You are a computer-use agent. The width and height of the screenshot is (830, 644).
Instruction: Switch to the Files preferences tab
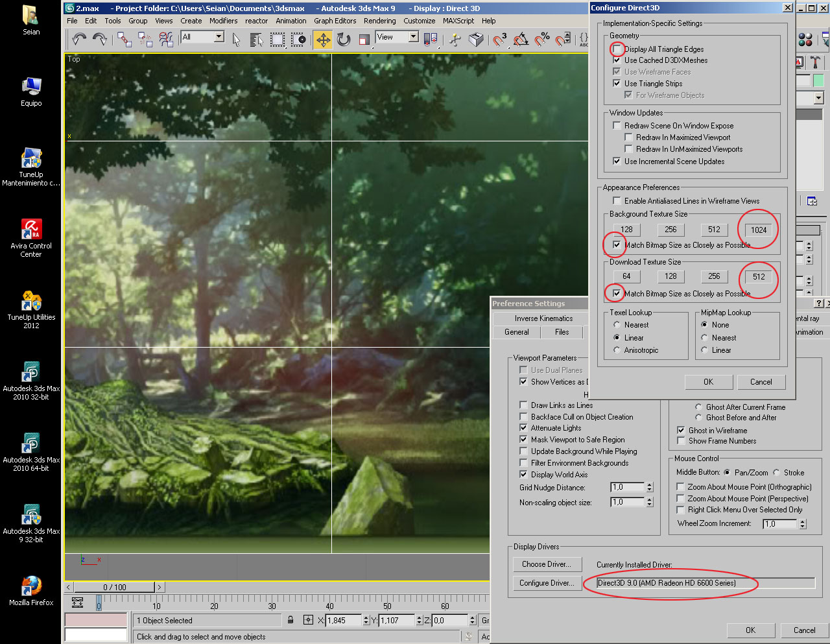click(562, 332)
